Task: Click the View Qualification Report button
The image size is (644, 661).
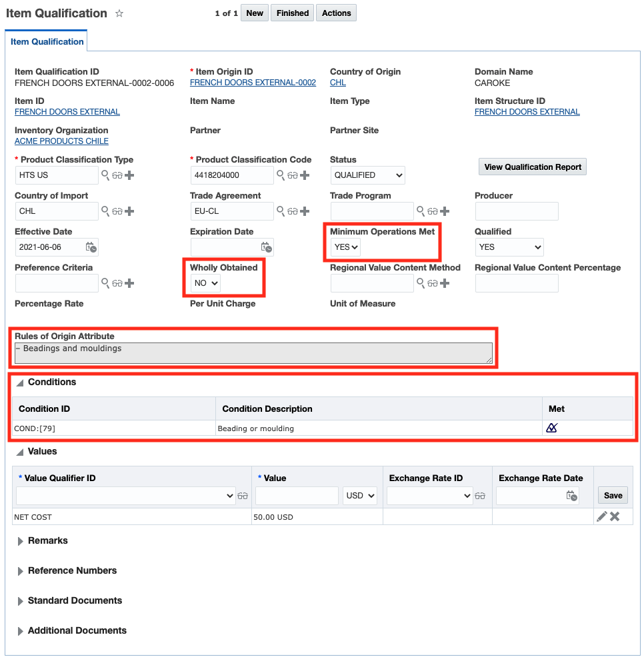Action: click(533, 167)
